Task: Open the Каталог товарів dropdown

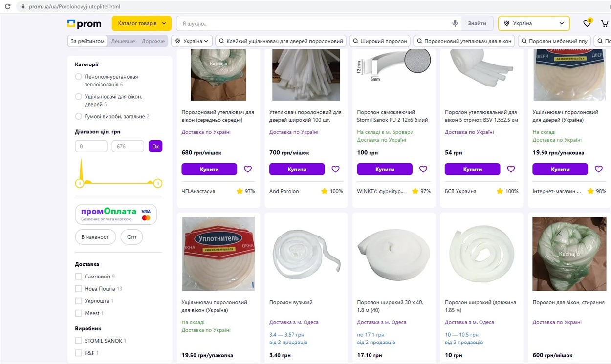Action: [x=142, y=23]
